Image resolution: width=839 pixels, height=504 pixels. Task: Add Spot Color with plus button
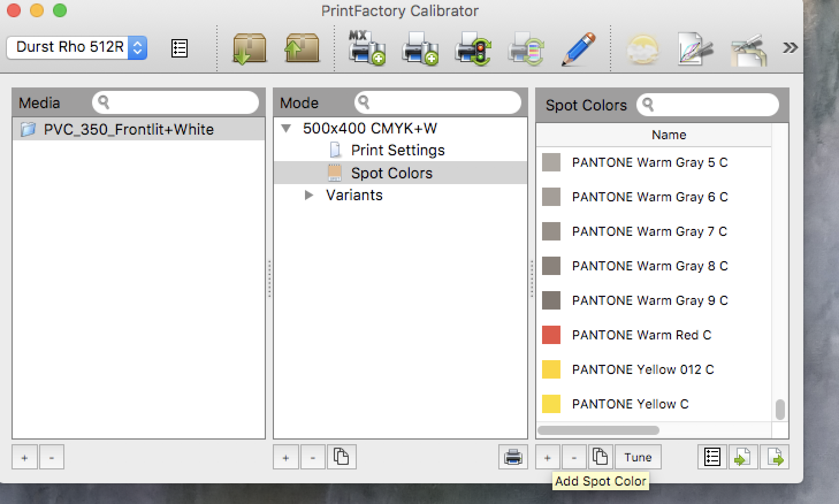click(x=547, y=457)
